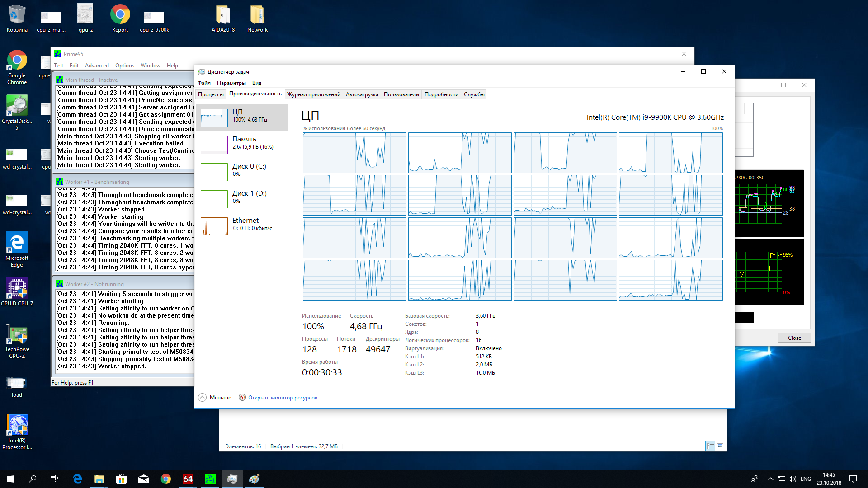Open the Windows Start menu
Screen dimensions: 868x488
click(11, 479)
